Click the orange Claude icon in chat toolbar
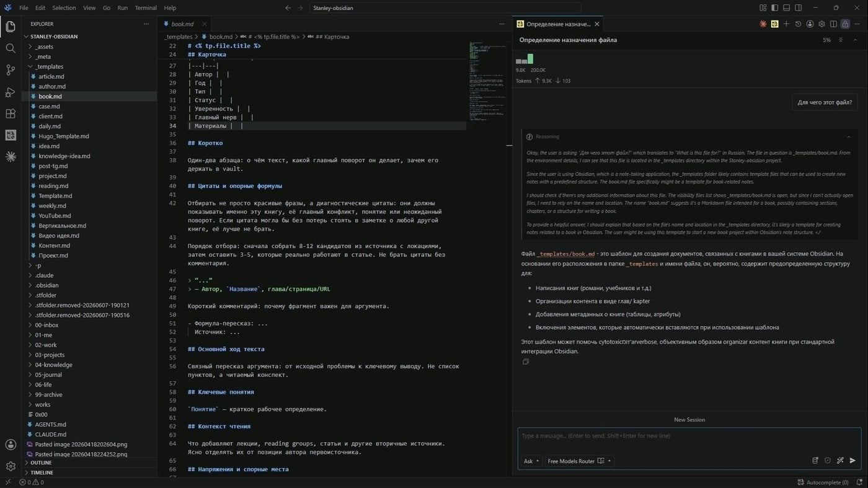 point(763,24)
